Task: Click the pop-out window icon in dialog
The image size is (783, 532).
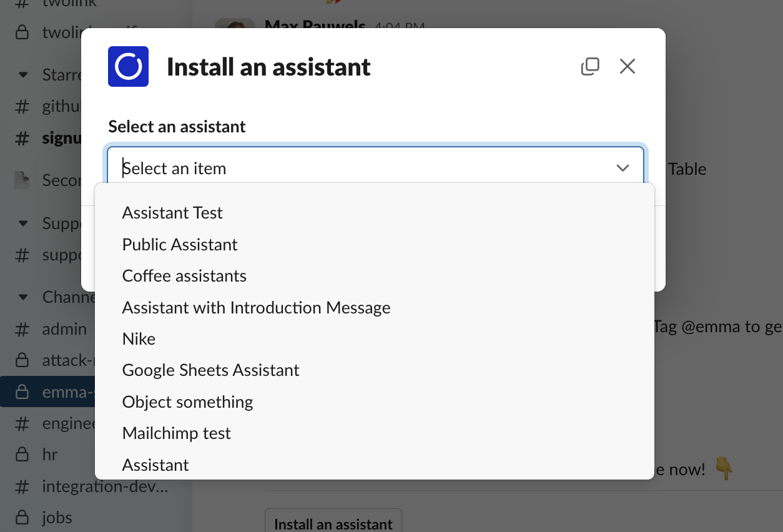Action: [x=589, y=66]
